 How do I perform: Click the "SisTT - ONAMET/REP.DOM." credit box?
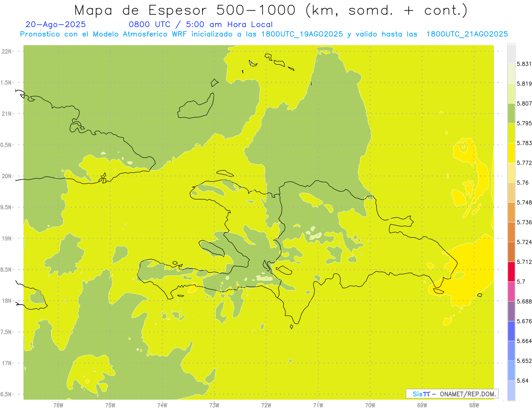(452, 394)
